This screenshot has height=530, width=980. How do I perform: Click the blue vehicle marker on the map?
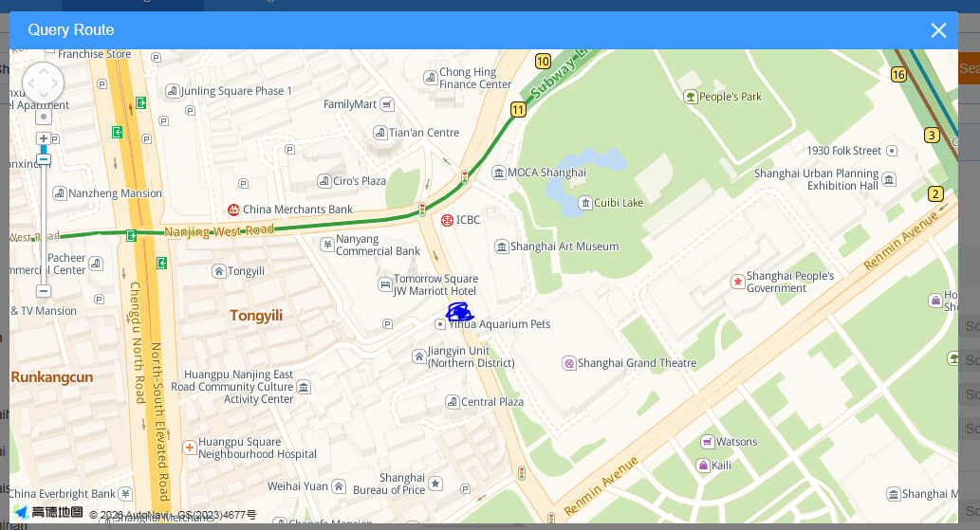coord(459,311)
